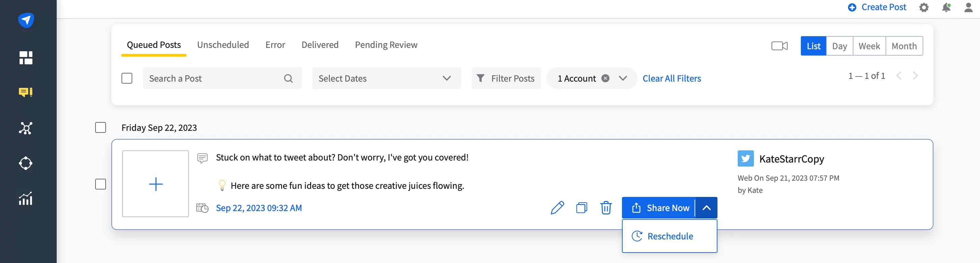Viewport: 980px width, 263px height.
Task: Open the dashboard grid icon in sidebar
Action: (x=26, y=58)
